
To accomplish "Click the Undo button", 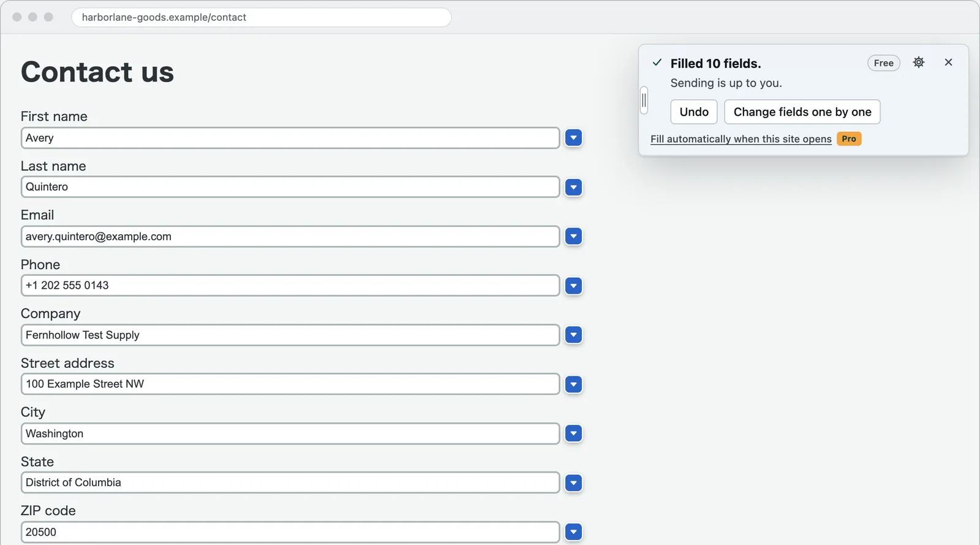I will point(694,112).
